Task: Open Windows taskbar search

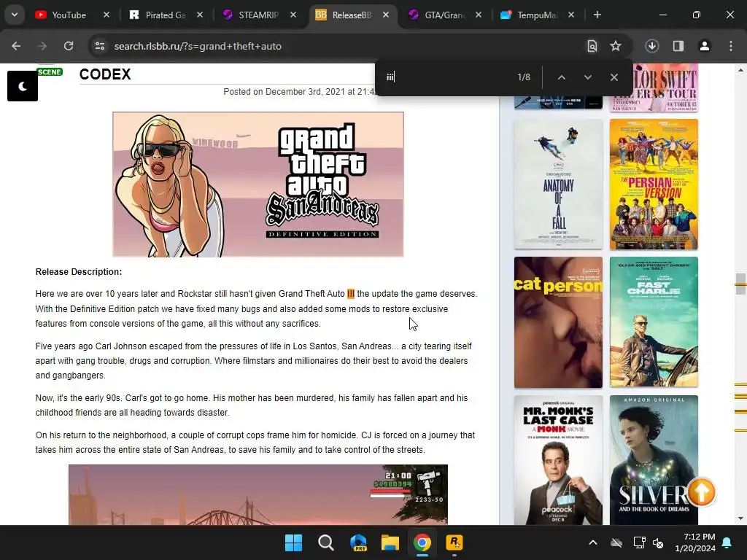Action: pyautogui.click(x=326, y=542)
